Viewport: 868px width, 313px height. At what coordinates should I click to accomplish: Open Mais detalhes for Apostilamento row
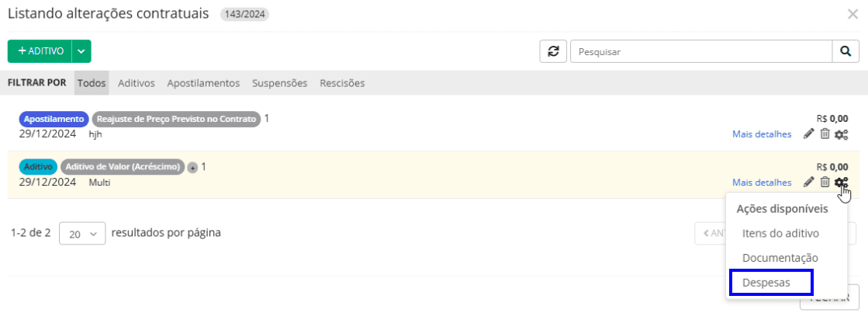pyautogui.click(x=762, y=134)
